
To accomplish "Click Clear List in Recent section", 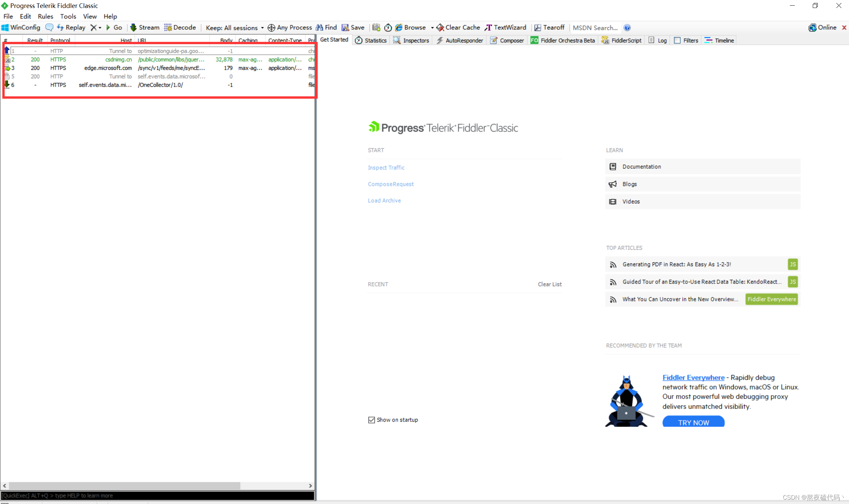I will point(550,284).
